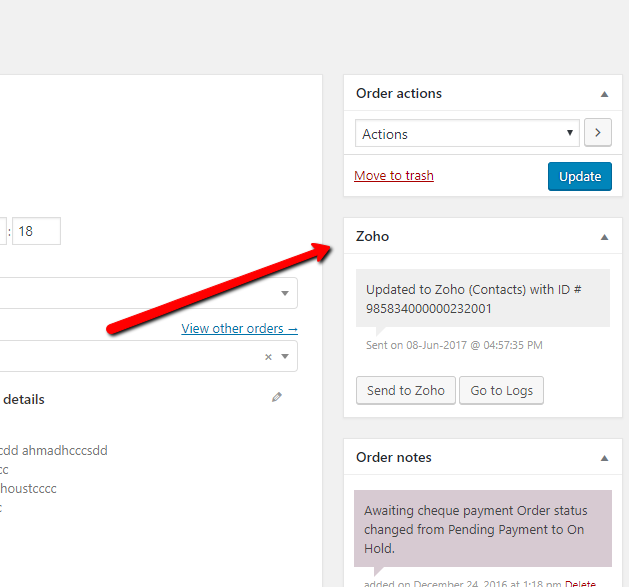Clear the customer selection with the x icon
Screen dimensions: 629x587
[268, 357]
